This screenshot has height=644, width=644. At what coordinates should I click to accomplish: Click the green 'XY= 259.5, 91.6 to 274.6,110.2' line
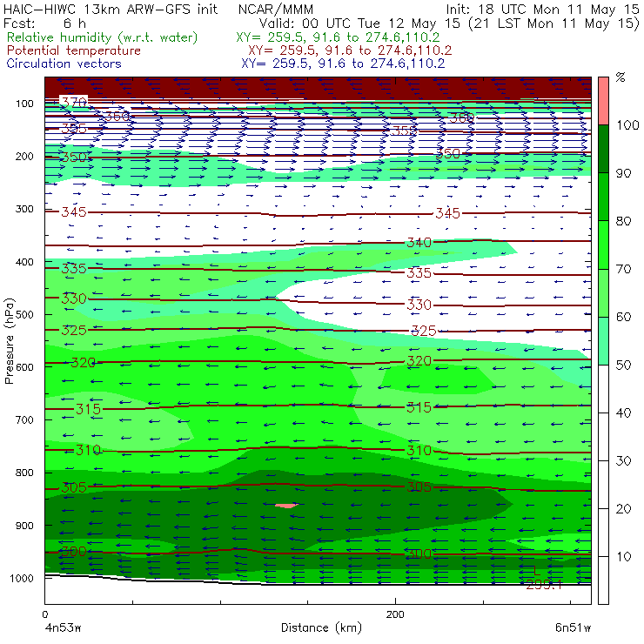pos(338,37)
